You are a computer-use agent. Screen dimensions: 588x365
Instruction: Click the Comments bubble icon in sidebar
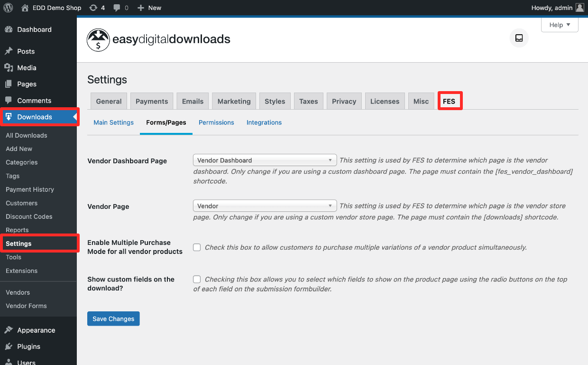[9, 101]
